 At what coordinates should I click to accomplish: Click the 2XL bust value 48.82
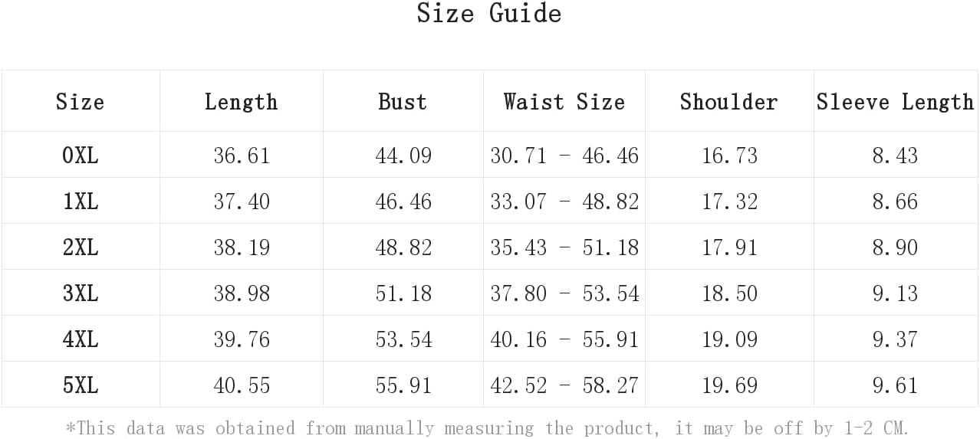403,247
